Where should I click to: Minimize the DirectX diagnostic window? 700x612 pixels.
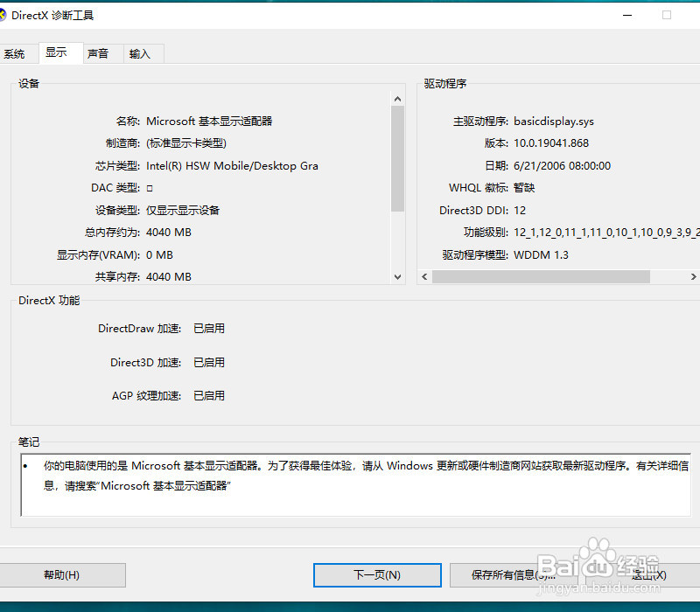pyautogui.click(x=627, y=15)
